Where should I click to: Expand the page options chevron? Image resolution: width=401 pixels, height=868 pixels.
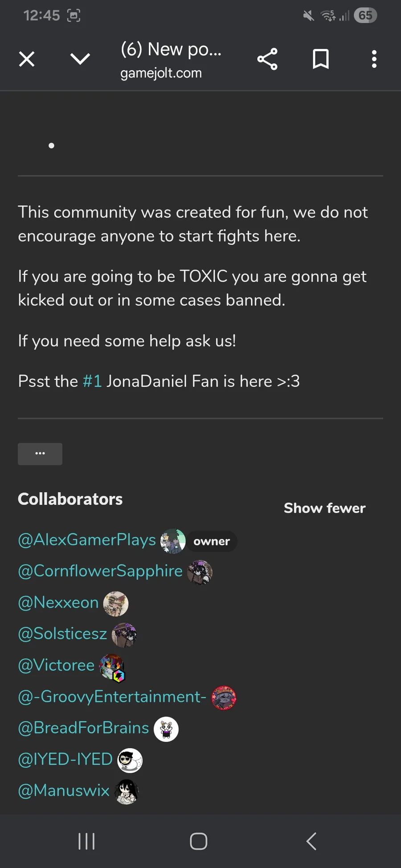click(80, 59)
